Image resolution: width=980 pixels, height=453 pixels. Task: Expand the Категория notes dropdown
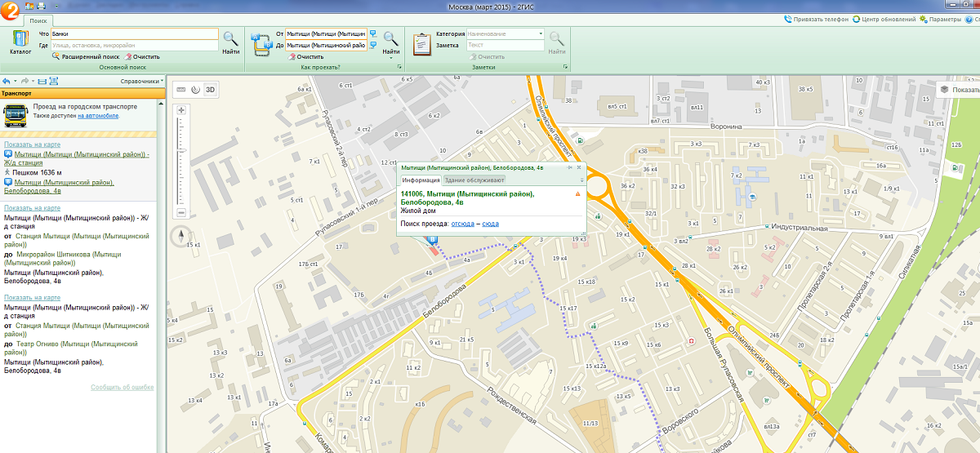tap(541, 33)
